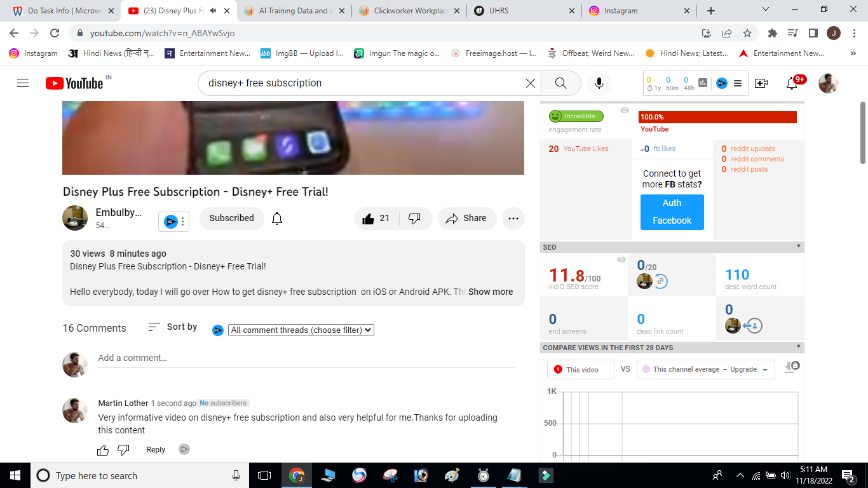Run search with the magnifier button
The height and width of the screenshot is (488, 868).
560,83
